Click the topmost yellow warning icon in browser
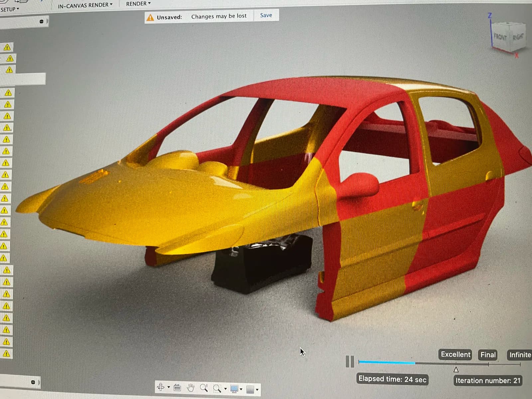This screenshot has height=399, width=532. tap(7, 47)
